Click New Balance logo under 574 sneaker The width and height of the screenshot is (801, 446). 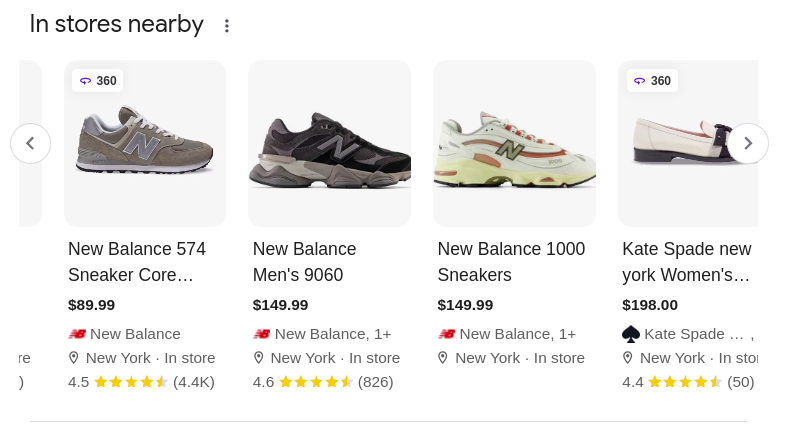pyautogui.click(x=77, y=334)
